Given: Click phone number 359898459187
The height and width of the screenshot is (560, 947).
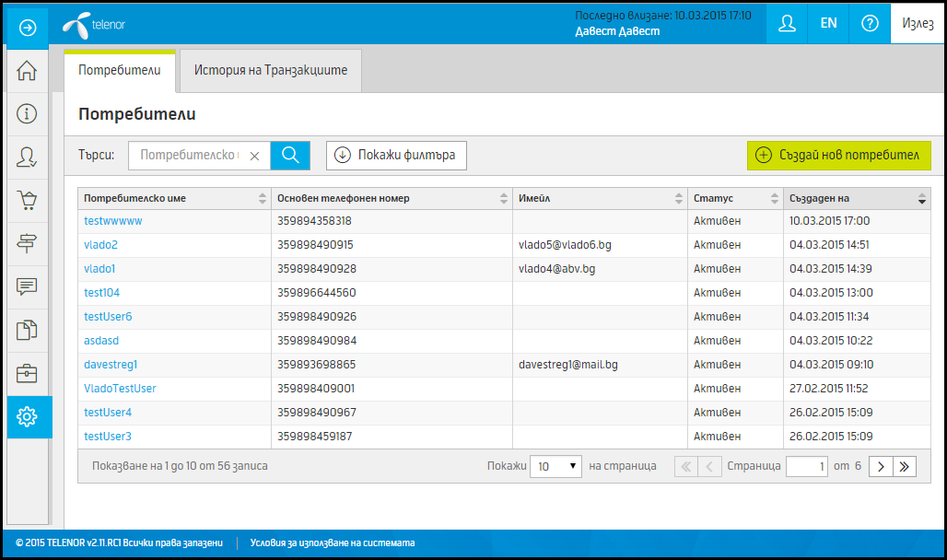Looking at the screenshot, I should pyautogui.click(x=315, y=437).
